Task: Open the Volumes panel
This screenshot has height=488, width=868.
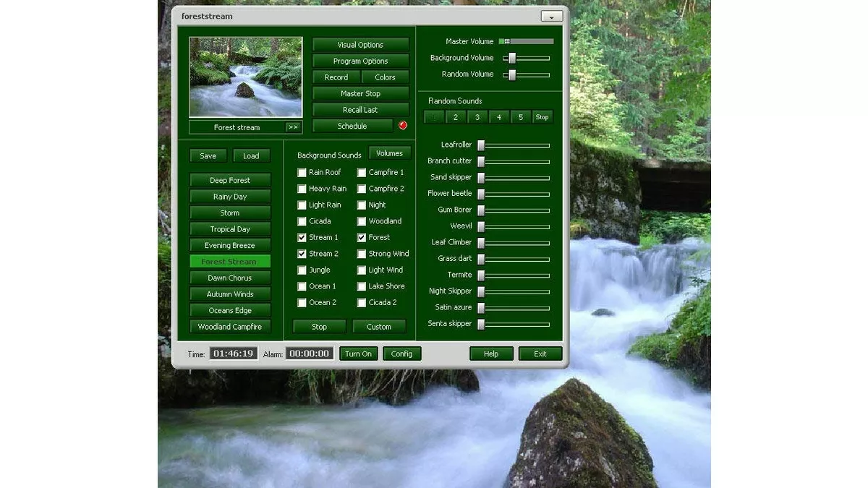Action: [x=390, y=153]
